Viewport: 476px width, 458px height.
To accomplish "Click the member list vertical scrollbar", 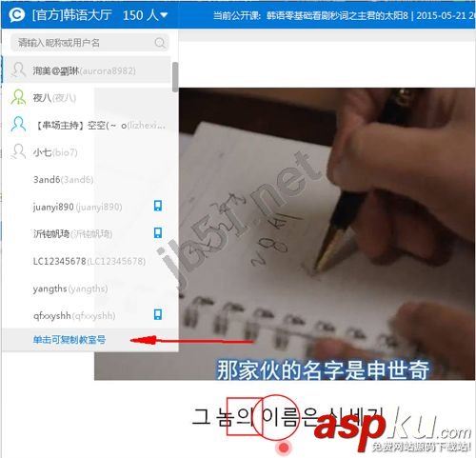I will click(x=175, y=77).
